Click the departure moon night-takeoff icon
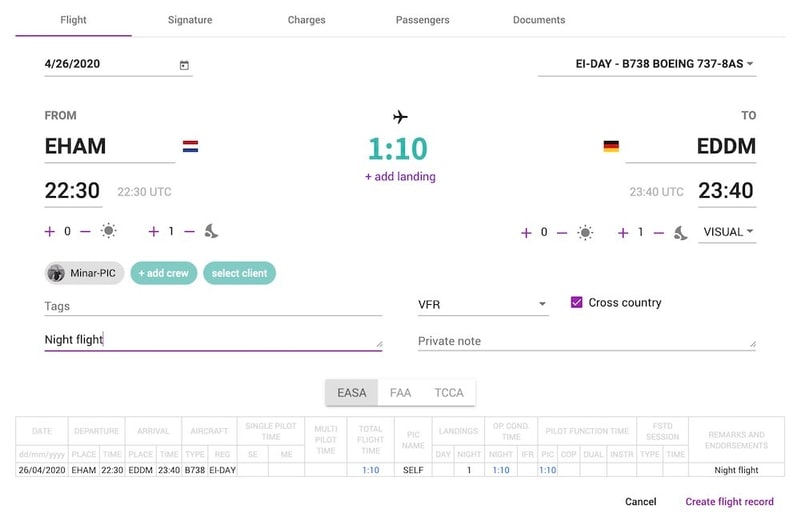800x524 pixels. coord(211,231)
